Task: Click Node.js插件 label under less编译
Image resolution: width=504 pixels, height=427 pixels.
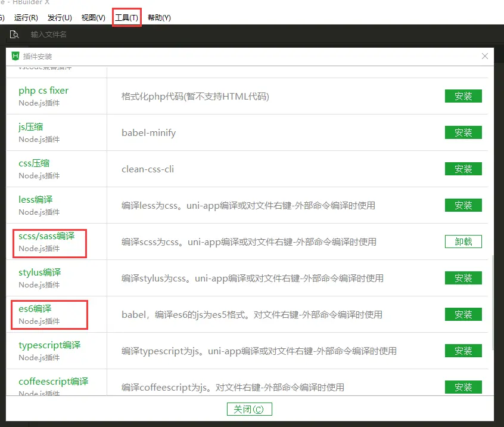Action: (39, 212)
